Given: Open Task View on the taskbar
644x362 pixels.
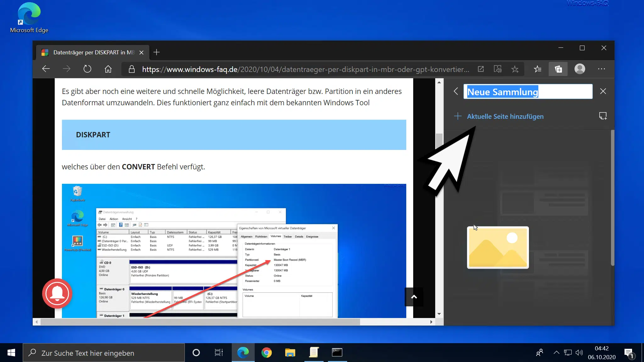Looking at the screenshot, I should point(219,353).
